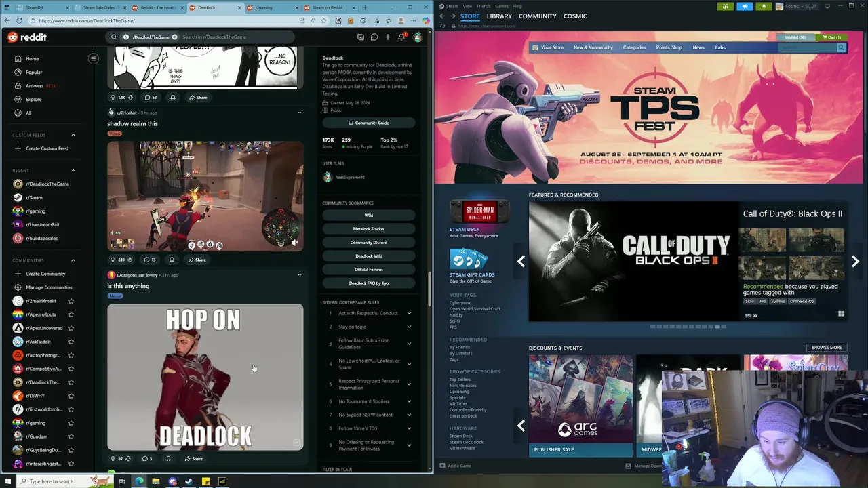Viewport: 868px width, 488px height.
Task: Star the r/gaming community in the Communities list
Action: (71, 423)
